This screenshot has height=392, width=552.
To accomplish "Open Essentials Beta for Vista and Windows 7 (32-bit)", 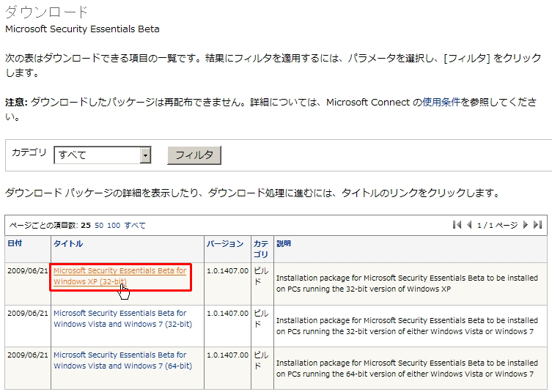I will [x=123, y=319].
